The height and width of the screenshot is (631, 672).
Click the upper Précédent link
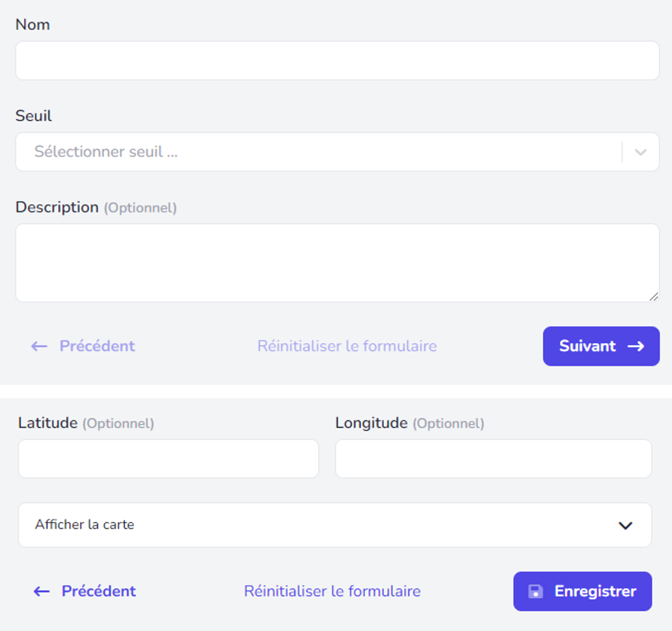(97, 346)
